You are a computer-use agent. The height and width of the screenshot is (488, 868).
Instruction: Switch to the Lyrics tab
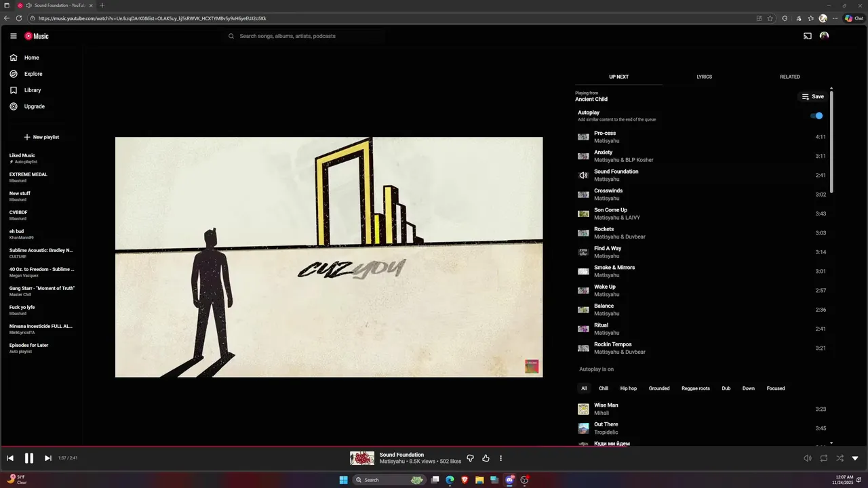point(705,77)
